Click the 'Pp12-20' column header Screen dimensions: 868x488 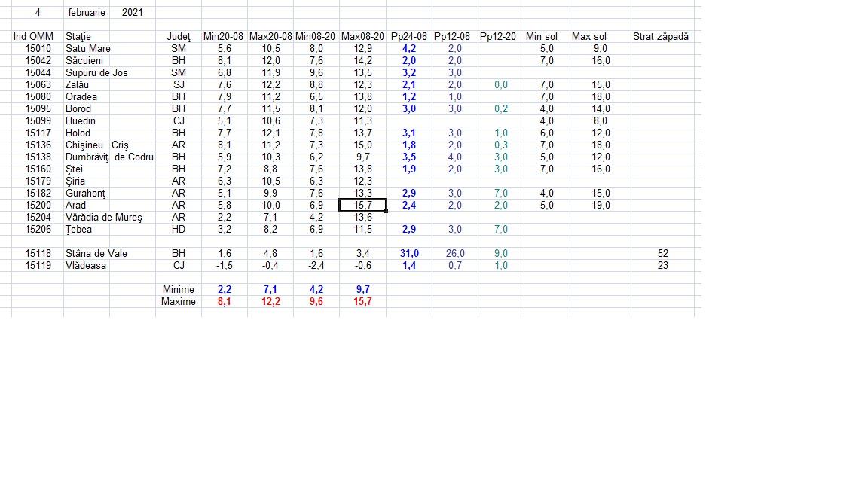coord(500,36)
